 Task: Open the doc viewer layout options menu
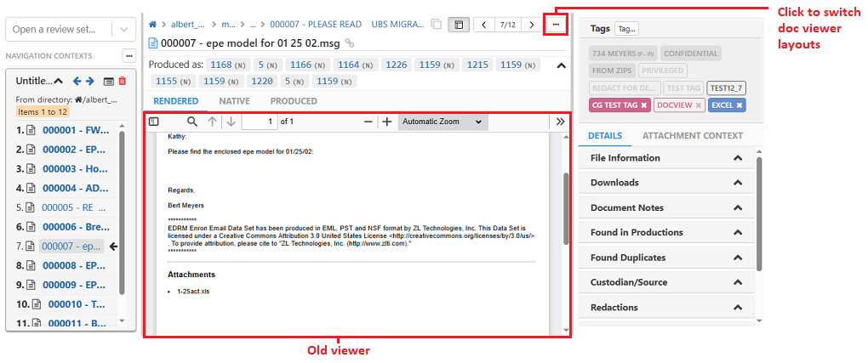[556, 25]
